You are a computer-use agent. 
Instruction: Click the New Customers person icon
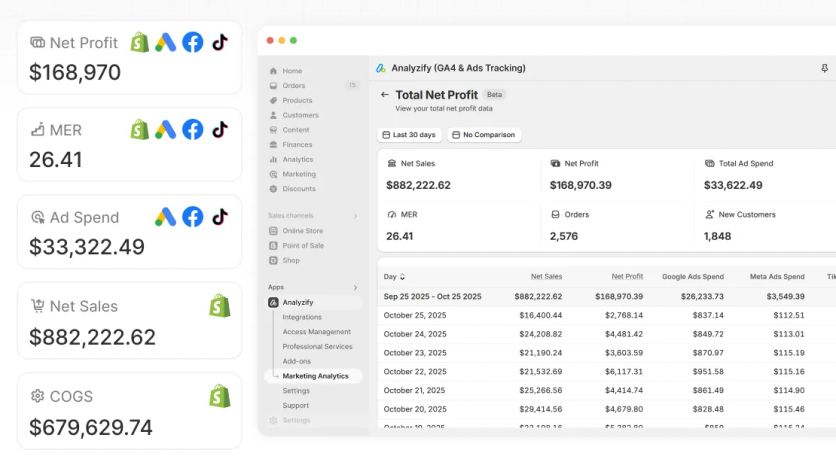click(x=710, y=214)
